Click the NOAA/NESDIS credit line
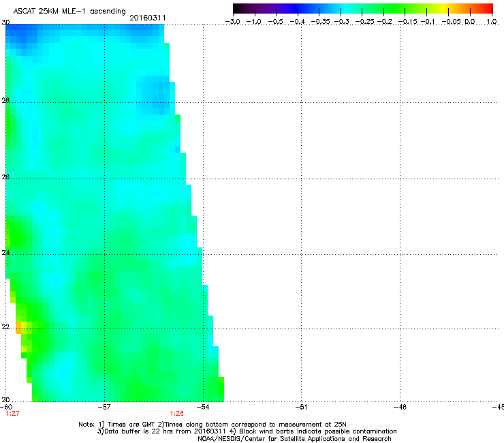Image resolution: width=504 pixels, height=443 pixels. (294, 439)
